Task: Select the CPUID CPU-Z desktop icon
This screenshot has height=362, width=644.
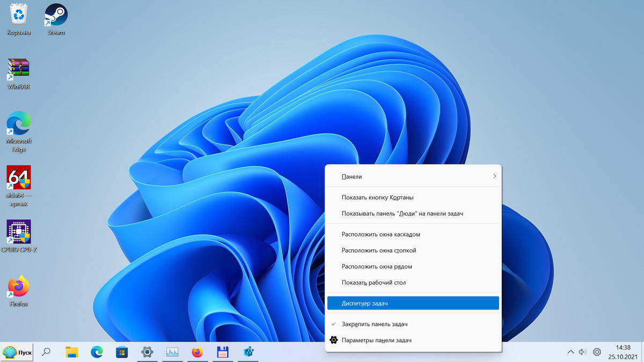Action: tap(19, 236)
